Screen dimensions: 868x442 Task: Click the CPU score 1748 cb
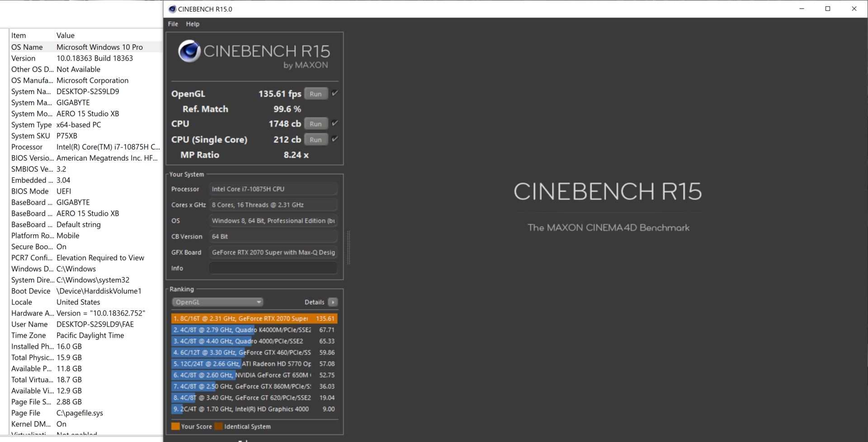click(x=285, y=124)
